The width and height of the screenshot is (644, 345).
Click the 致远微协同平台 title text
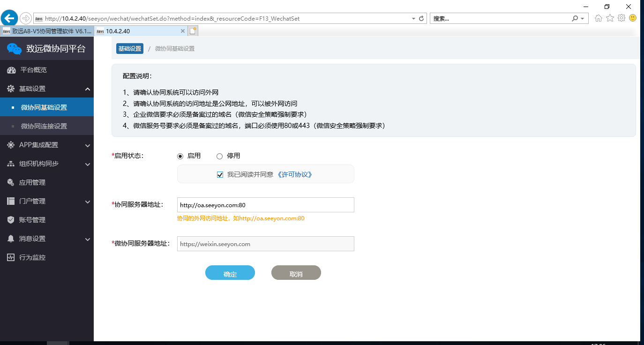(56, 49)
